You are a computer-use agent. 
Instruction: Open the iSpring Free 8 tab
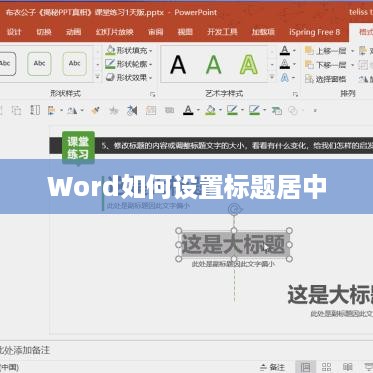315,32
